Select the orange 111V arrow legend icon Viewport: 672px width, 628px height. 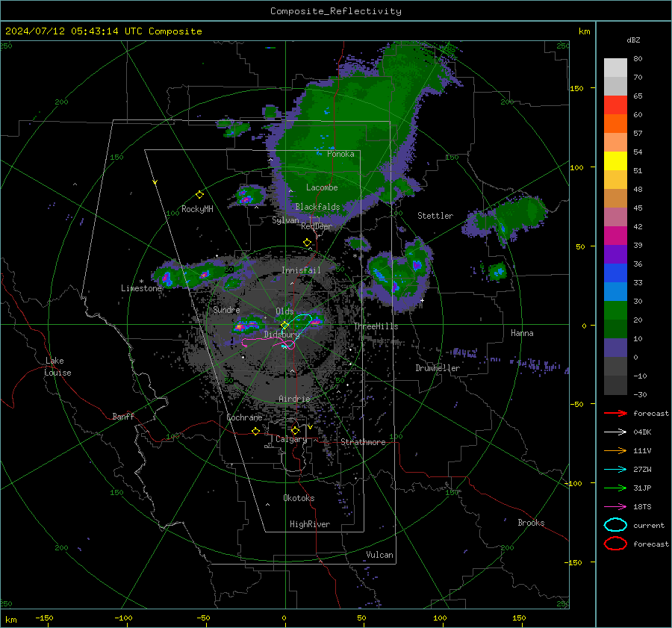615,450
